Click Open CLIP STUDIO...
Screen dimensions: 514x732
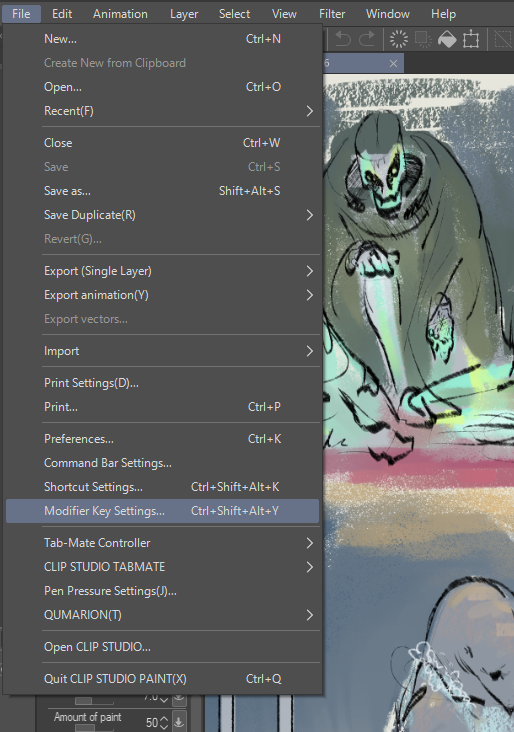point(162,647)
